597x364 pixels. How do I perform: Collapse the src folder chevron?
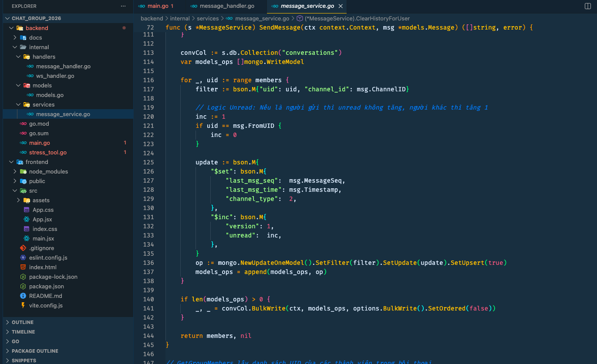[x=15, y=190]
